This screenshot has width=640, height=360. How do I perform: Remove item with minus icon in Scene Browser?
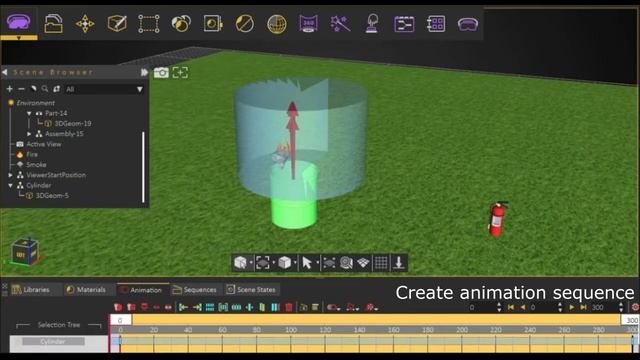(x=21, y=89)
